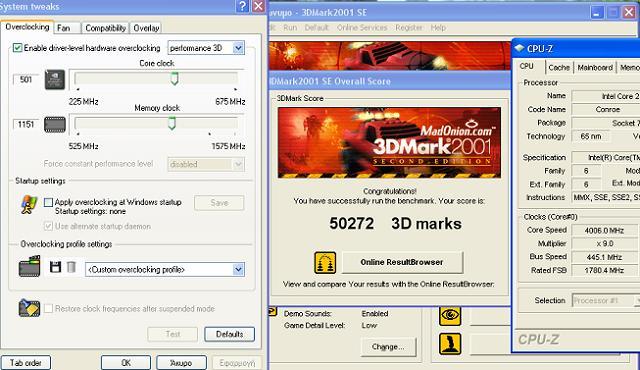Screen dimensions: 640x370
Task: Click the Online ResultBrowser button
Action: 402,262
